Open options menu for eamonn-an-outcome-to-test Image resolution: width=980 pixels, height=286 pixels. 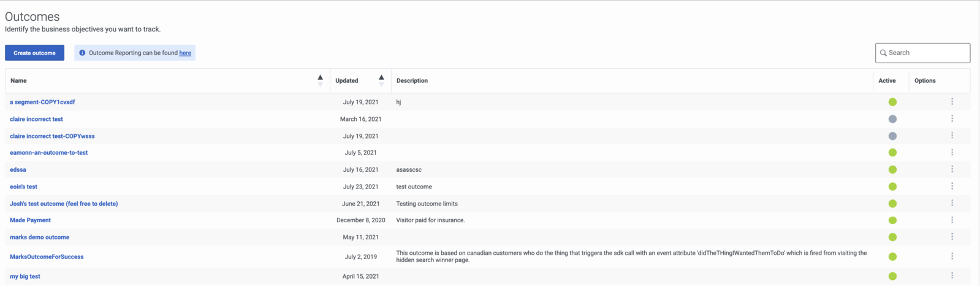pyautogui.click(x=952, y=152)
